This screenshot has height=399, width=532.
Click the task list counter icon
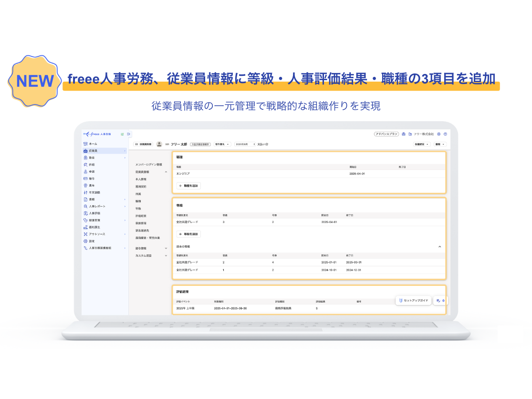(439, 301)
